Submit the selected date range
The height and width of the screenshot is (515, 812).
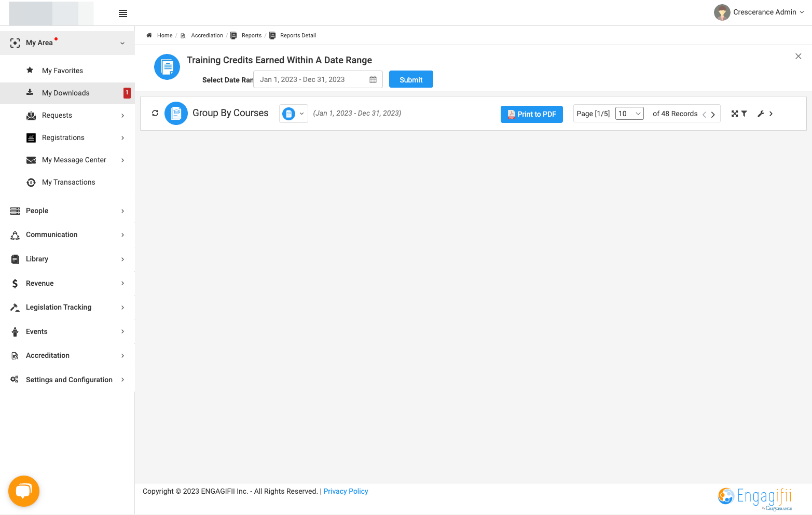[x=411, y=79]
